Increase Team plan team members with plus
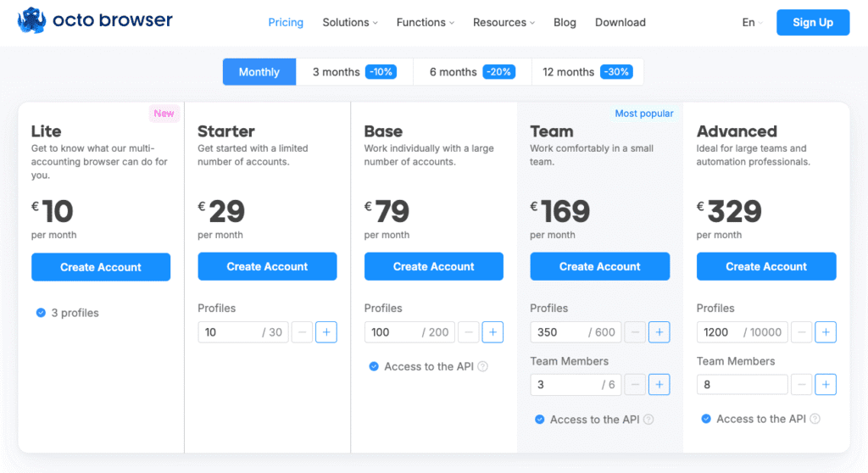The image size is (868, 473). point(659,384)
